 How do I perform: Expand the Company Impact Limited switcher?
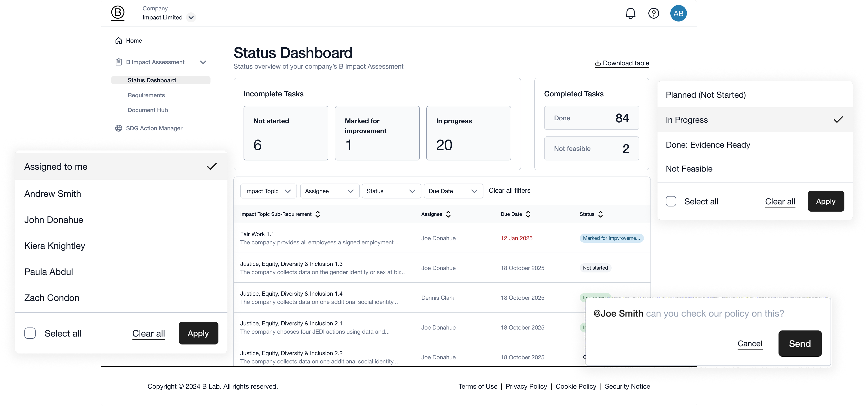(x=191, y=18)
